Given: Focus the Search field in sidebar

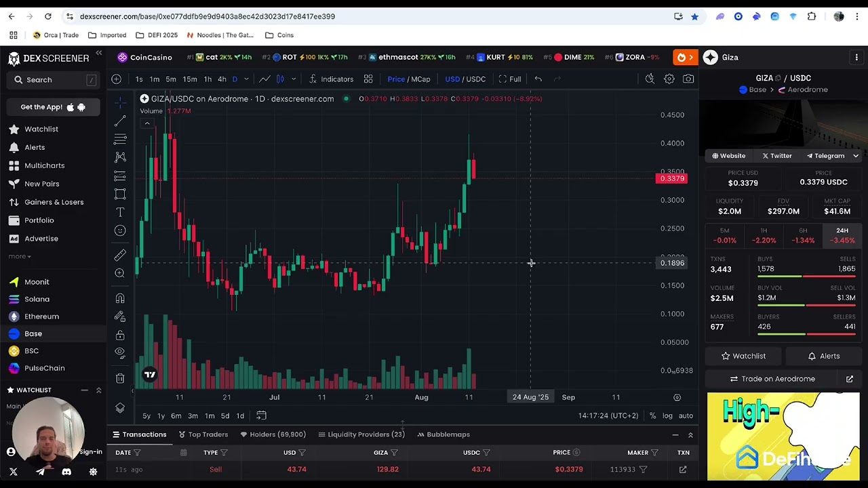Looking at the screenshot, I should tap(53, 80).
